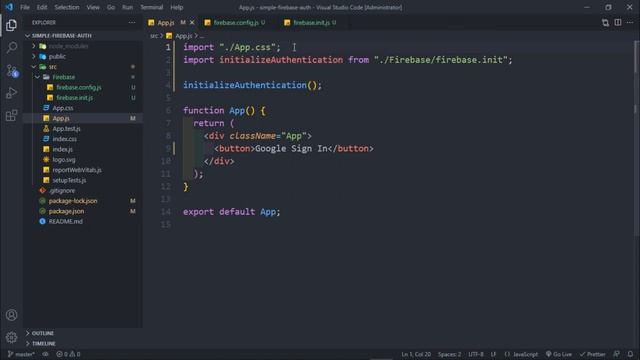Open the Source Control view

click(x=11, y=71)
